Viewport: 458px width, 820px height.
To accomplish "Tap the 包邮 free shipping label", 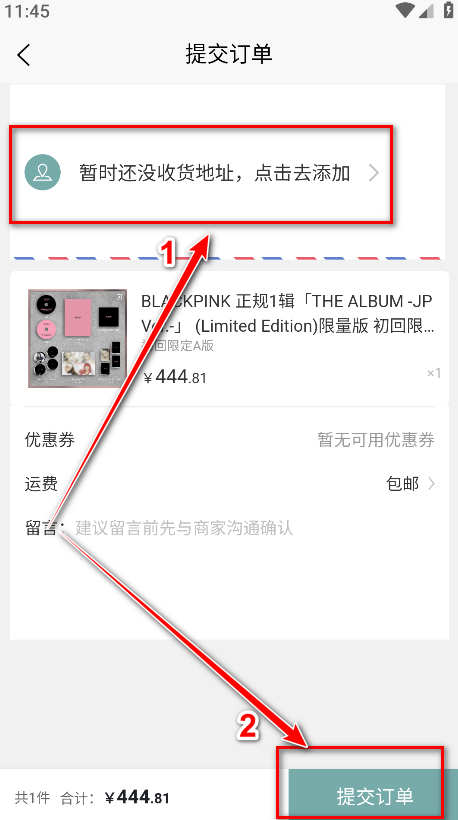I will coord(403,484).
